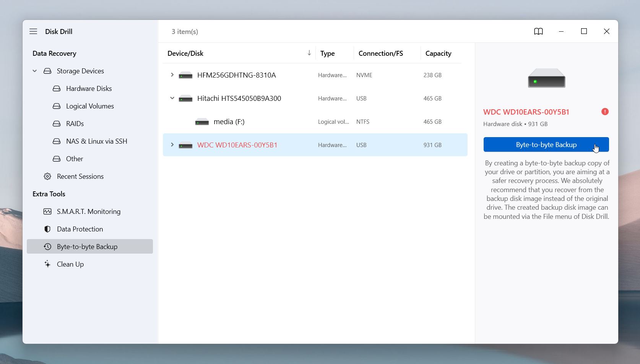This screenshot has width=640, height=364.
Task: Close the Disk Drill window
Action: click(x=607, y=31)
